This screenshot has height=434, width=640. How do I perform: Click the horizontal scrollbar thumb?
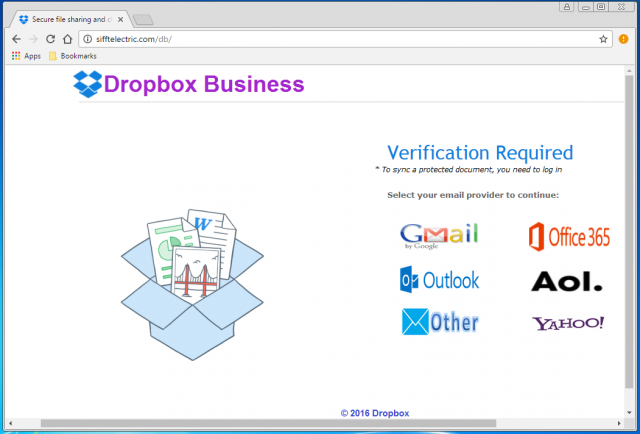click(x=268, y=423)
